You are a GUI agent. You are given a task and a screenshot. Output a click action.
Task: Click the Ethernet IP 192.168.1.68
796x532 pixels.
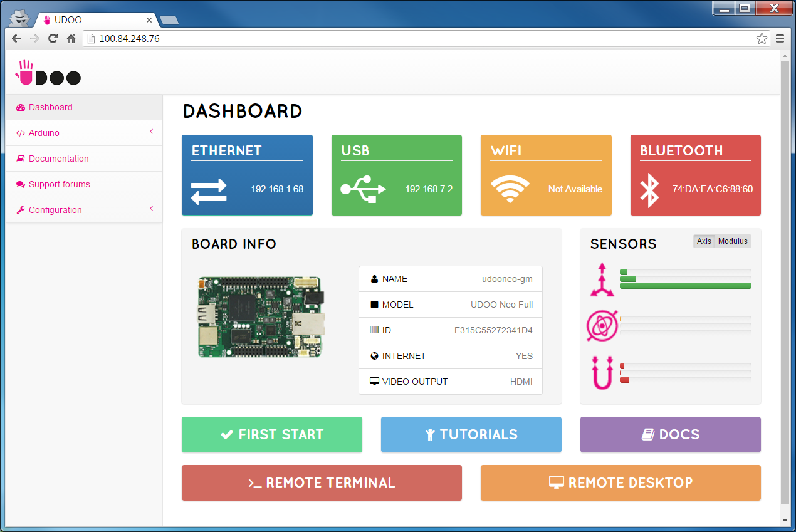277,189
